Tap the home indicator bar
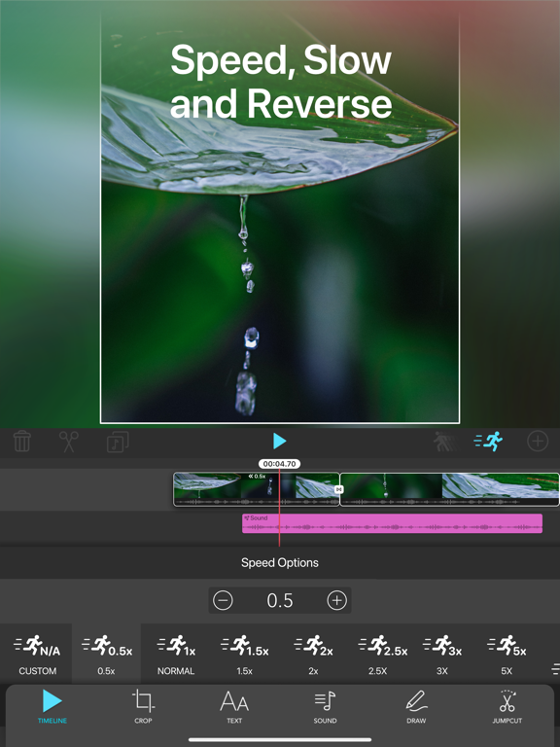560x747 pixels. pos(280,740)
